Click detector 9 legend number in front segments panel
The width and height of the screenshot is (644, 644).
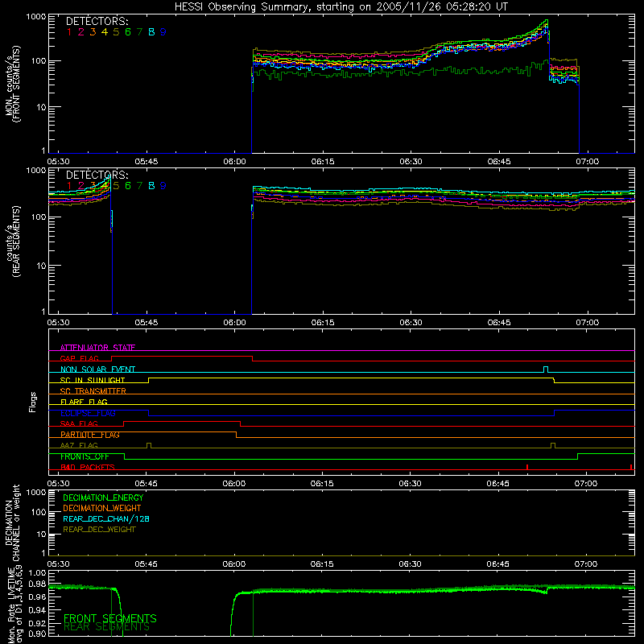coord(163,32)
